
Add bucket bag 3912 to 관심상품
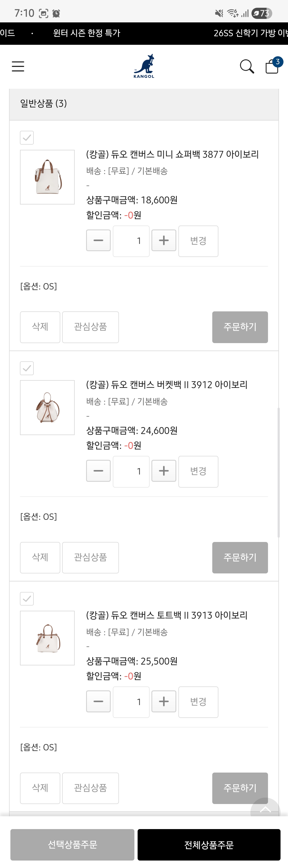click(90, 557)
